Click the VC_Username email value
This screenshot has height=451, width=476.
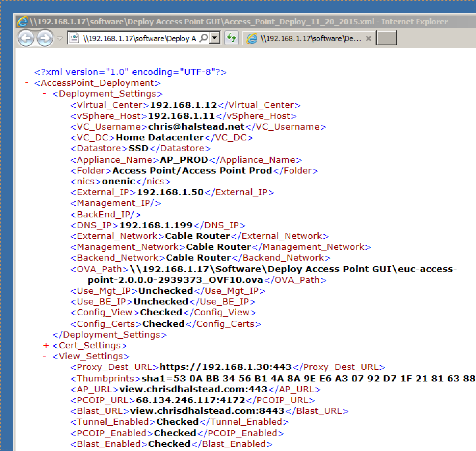[x=196, y=127]
